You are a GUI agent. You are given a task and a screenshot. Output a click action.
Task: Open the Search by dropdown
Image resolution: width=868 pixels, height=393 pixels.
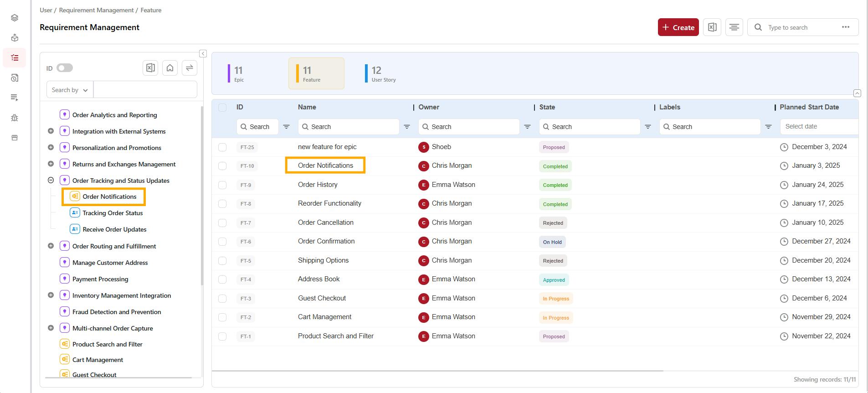pos(70,90)
